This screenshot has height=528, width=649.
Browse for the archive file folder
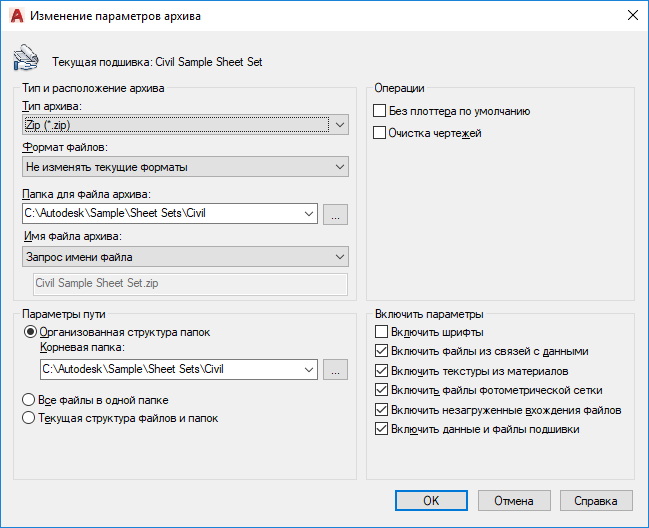336,213
